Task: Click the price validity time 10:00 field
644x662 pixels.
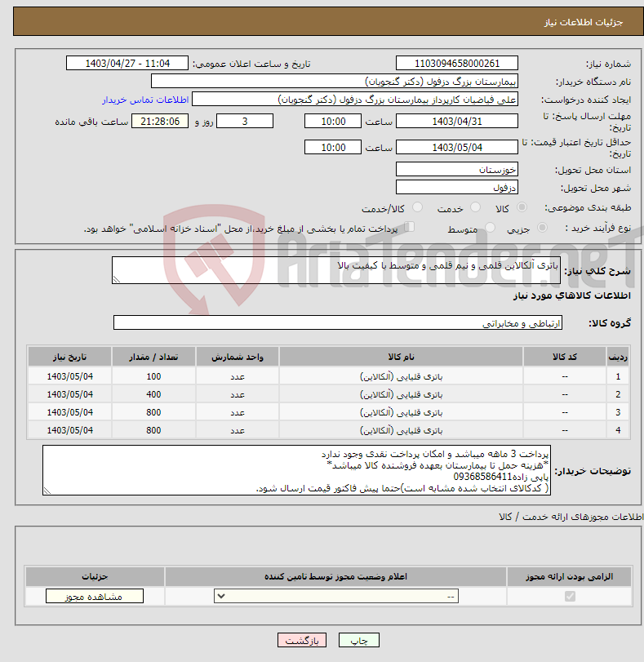Action: tap(333, 148)
